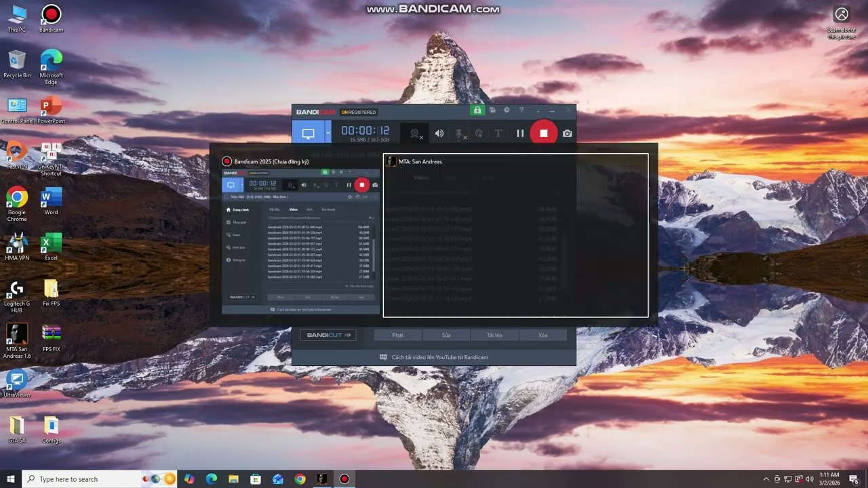868x488 pixels.
Task: Open Bandicam help question mark
Action: coord(521,110)
